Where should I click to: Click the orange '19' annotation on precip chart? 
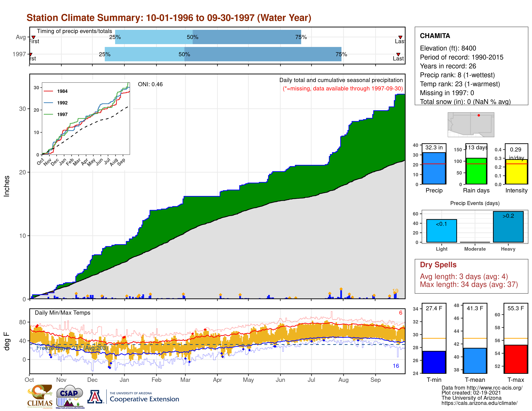click(395, 291)
